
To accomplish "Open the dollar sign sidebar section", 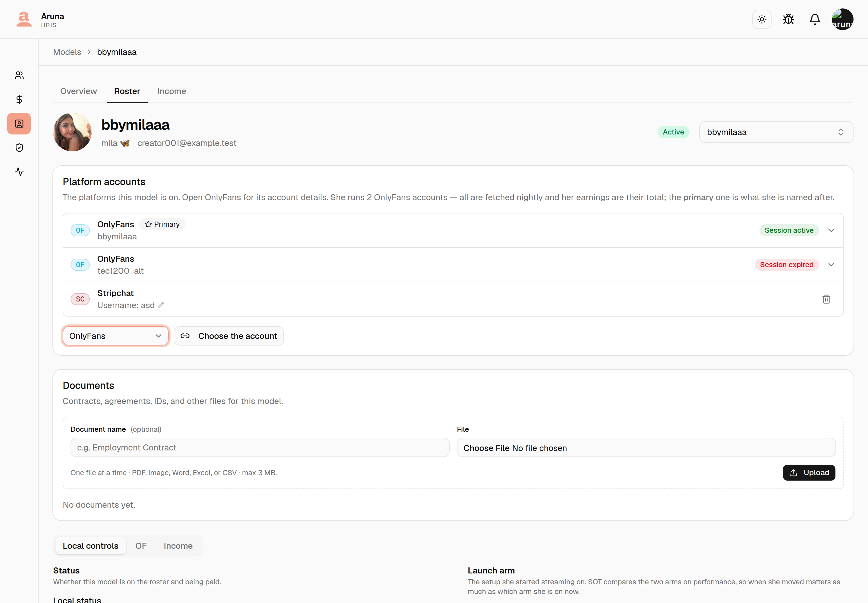I will pyautogui.click(x=19, y=99).
